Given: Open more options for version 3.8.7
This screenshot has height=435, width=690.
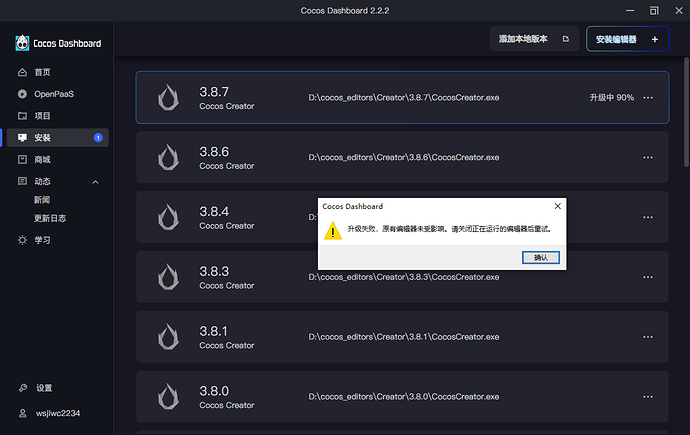Looking at the screenshot, I should [x=648, y=98].
